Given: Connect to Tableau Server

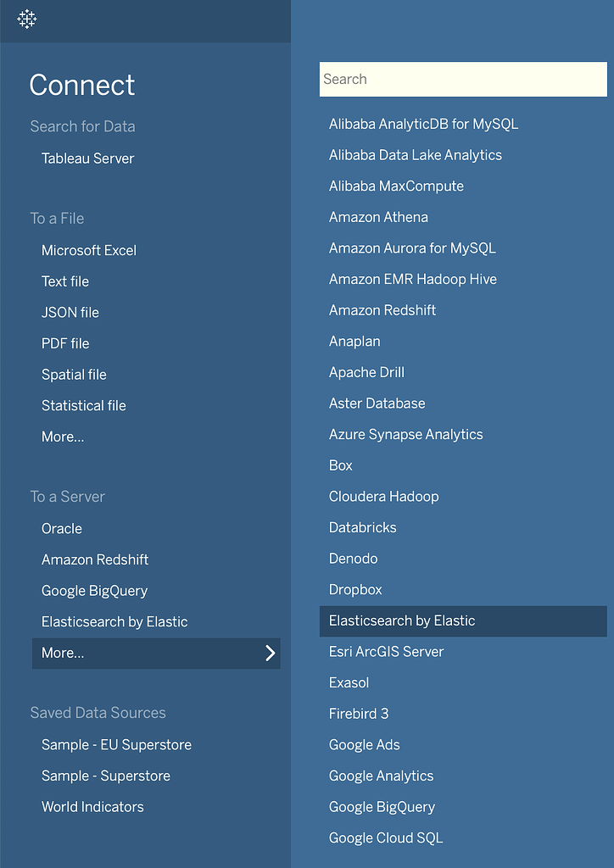Looking at the screenshot, I should pyautogui.click(x=87, y=159).
